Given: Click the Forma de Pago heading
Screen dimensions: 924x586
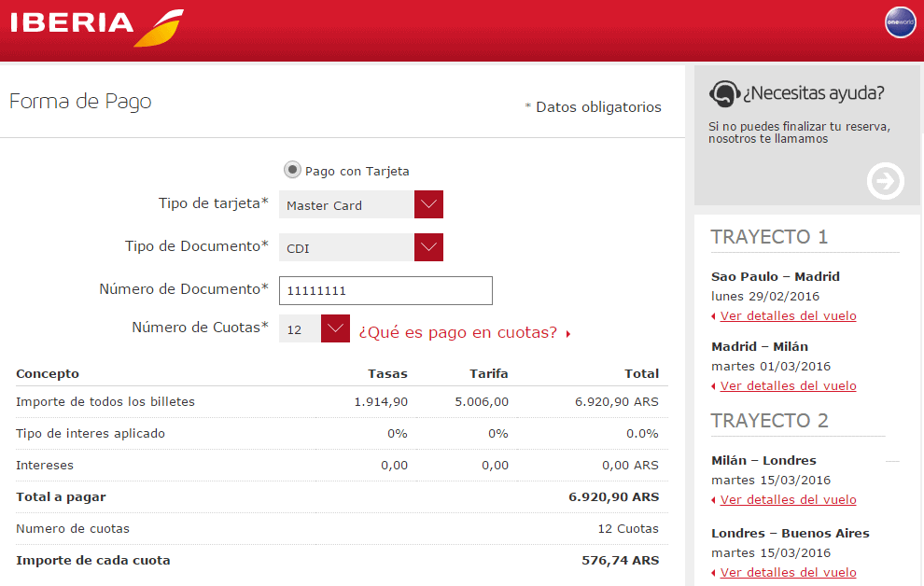Looking at the screenshot, I should click(80, 102).
